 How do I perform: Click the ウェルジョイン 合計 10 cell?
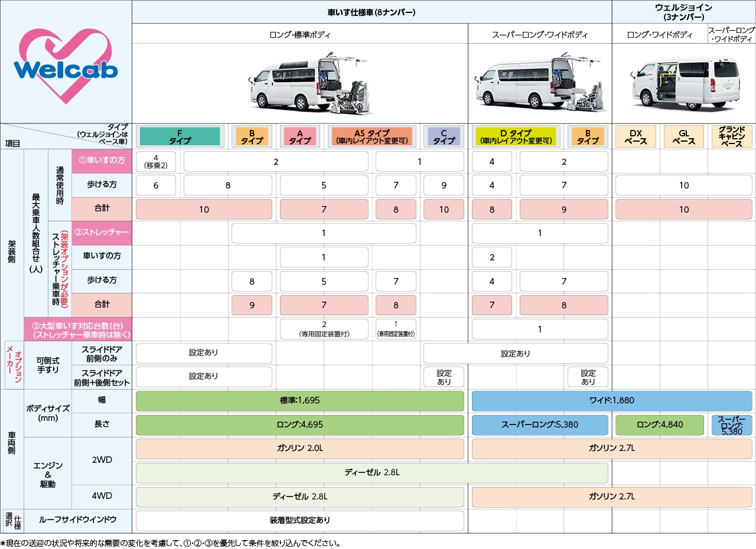point(684,210)
